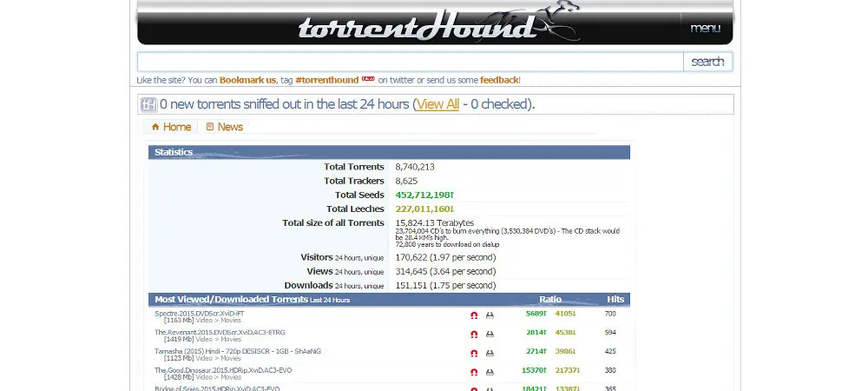Screen dimensions: 868x391
Task: Open the #torrenthound twitter tag link
Action: (326, 80)
